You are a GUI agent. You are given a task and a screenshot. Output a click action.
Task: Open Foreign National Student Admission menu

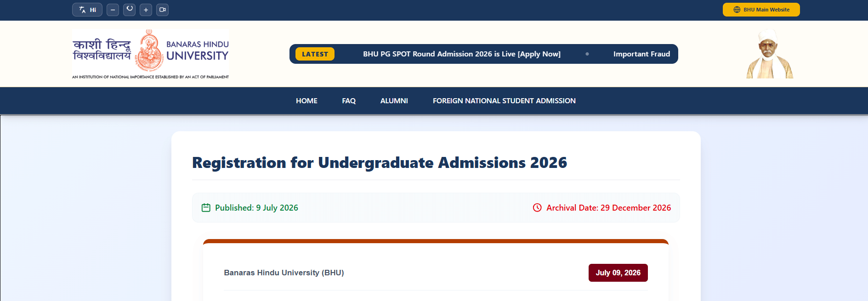pos(504,101)
